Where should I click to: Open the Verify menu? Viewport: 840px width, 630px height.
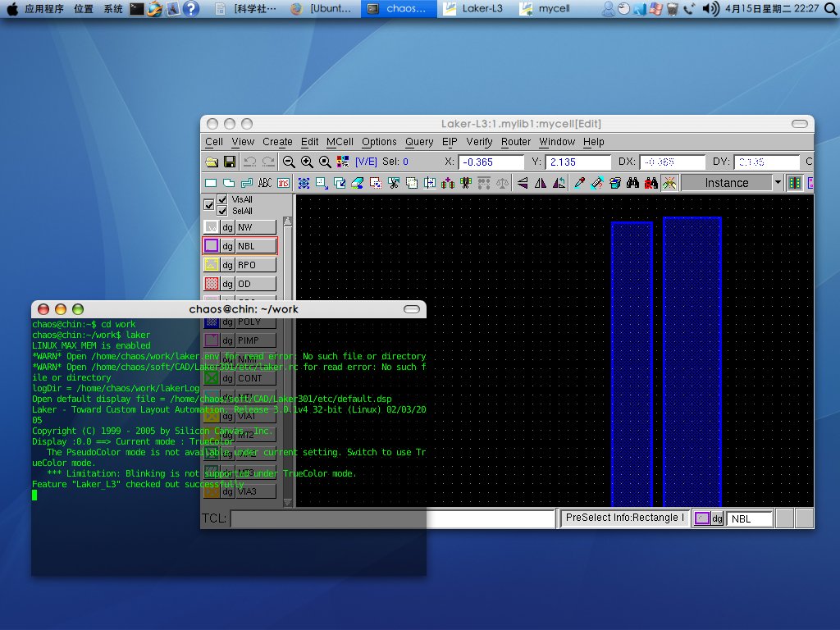[479, 142]
